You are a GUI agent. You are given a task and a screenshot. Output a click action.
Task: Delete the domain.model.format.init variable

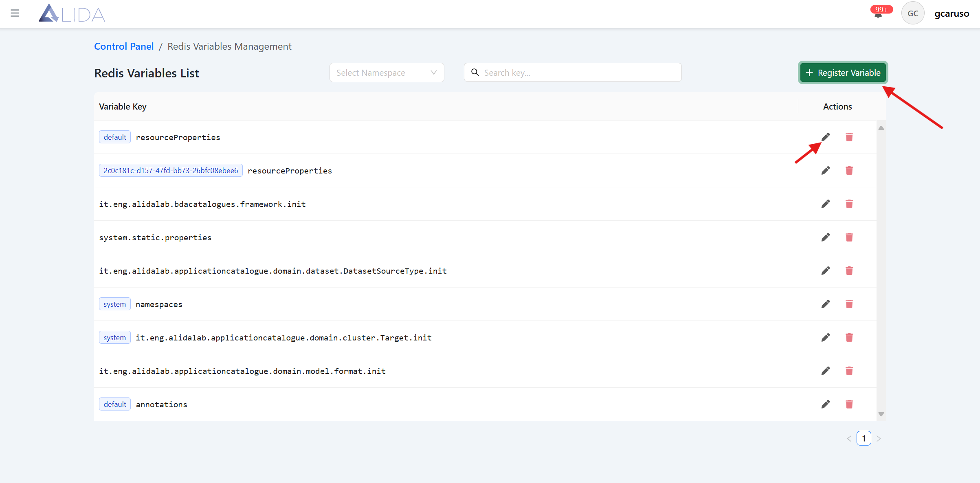[x=849, y=371]
